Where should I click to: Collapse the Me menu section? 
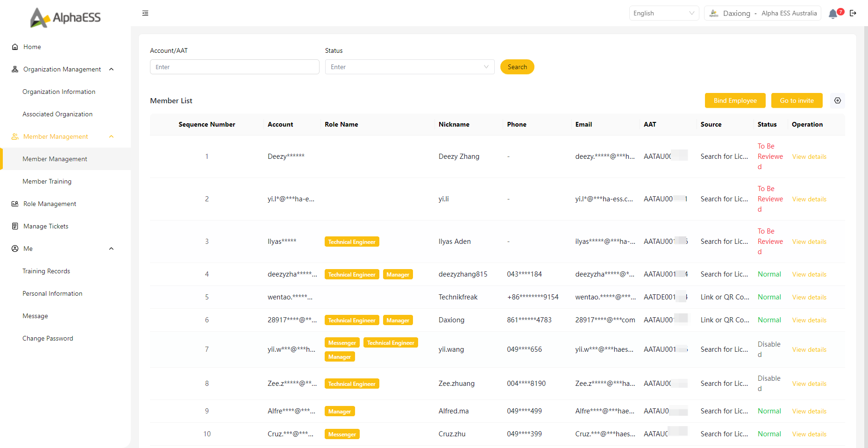coord(111,249)
